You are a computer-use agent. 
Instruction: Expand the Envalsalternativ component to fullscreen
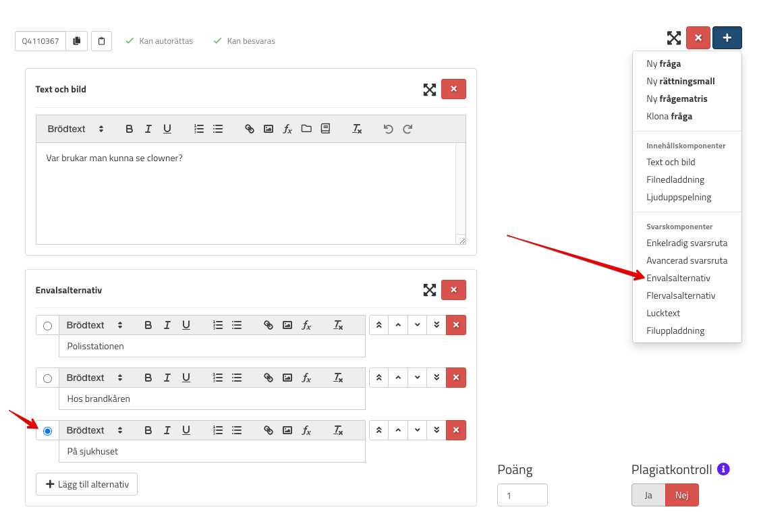click(x=430, y=290)
